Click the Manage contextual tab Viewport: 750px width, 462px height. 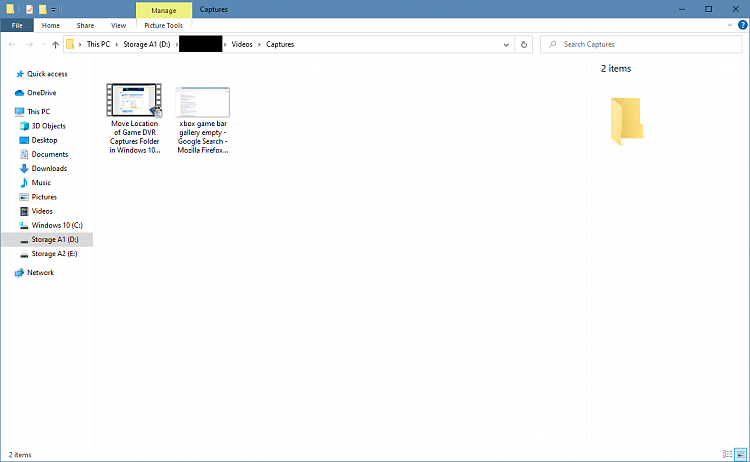(x=164, y=10)
